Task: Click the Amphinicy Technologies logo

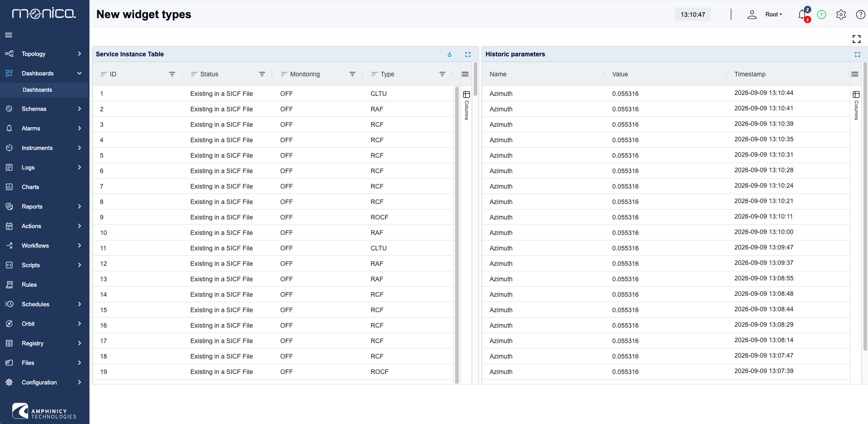Action: [x=44, y=411]
